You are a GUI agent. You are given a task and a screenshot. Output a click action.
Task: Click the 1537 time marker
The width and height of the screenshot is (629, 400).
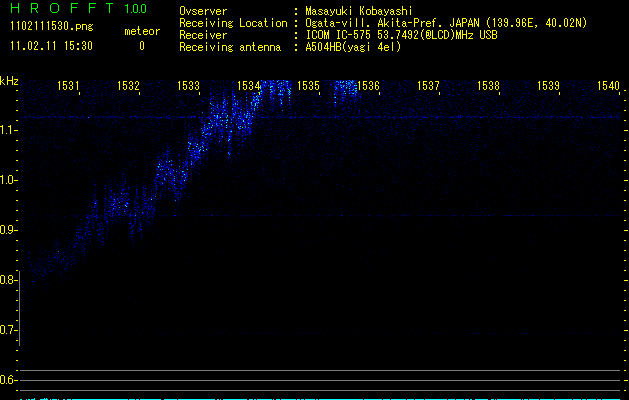click(428, 86)
